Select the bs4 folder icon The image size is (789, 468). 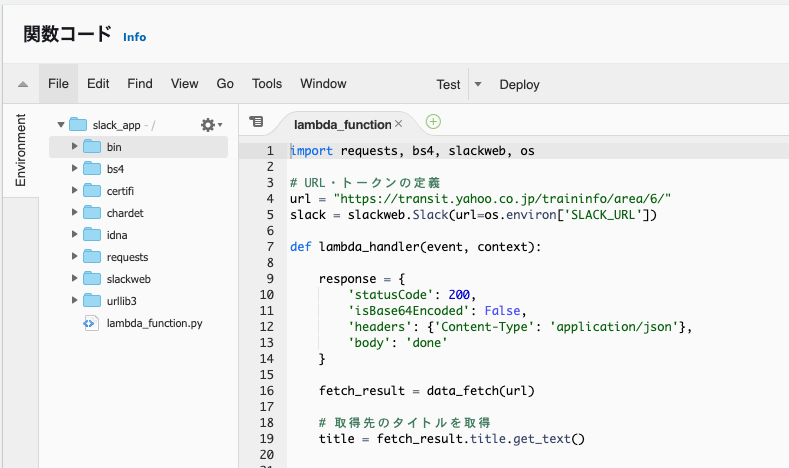tap(92, 169)
